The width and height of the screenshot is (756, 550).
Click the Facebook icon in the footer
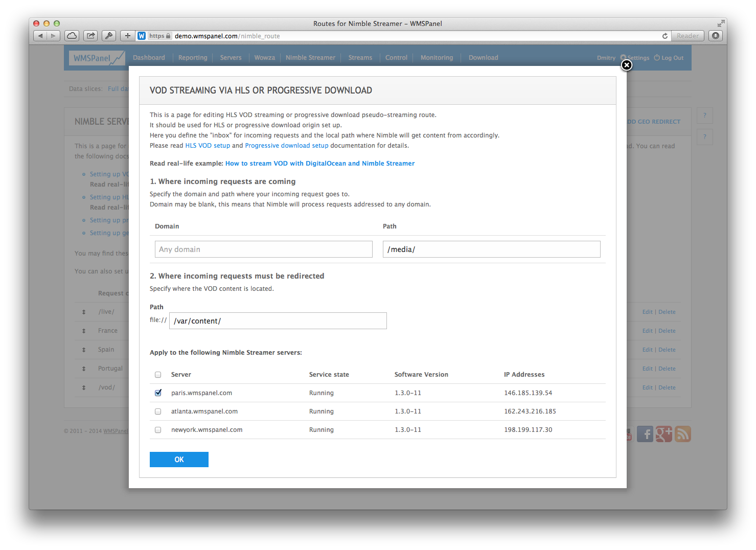pos(645,434)
